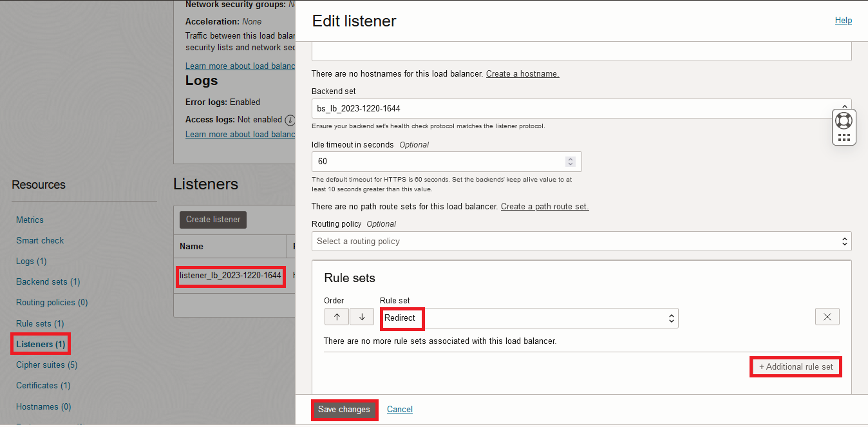Move rule set down with arrow button
The image size is (868, 427).
(x=362, y=317)
